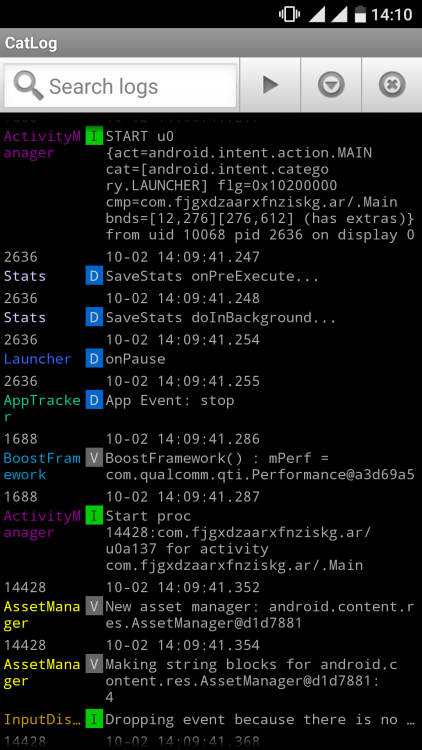Tap the timestamp 10-02 14:09:41.254

pos(182,340)
